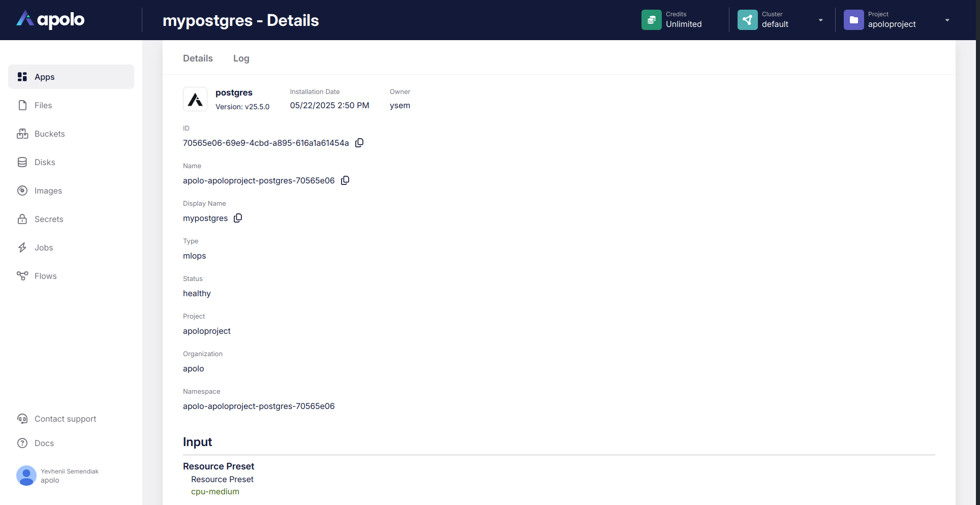Viewport: 980px width, 505px height.
Task: Copy the app Name value
Action: pos(345,180)
